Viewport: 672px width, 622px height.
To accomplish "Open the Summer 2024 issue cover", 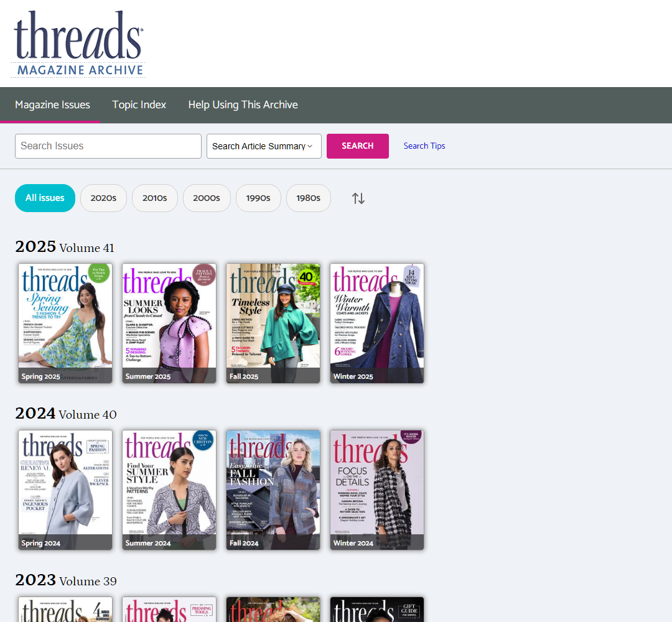I will [x=169, y=490].
